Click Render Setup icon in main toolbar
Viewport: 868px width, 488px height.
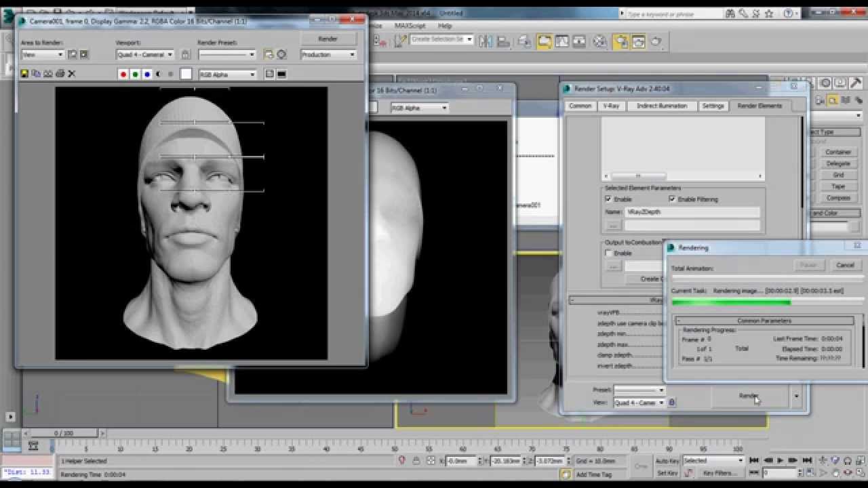coord(621,41)
